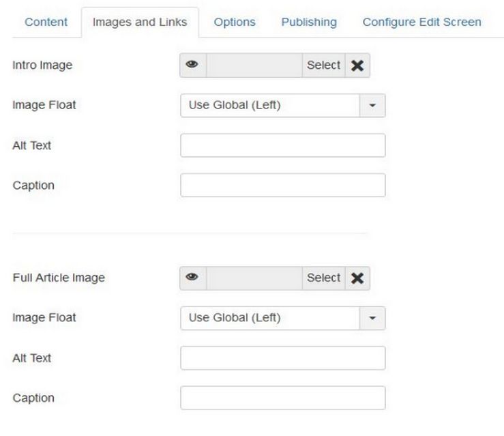Click the Intro Image file path field

coord(254,66)
